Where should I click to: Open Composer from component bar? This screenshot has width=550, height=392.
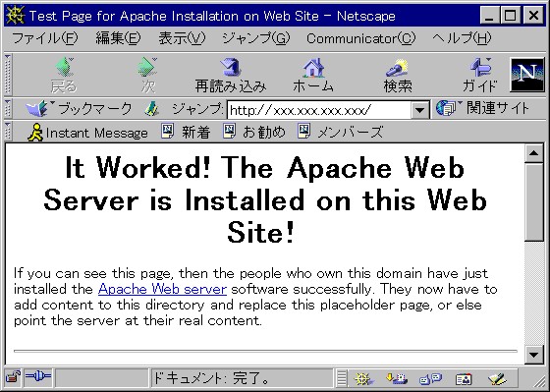tap(497, 378)
